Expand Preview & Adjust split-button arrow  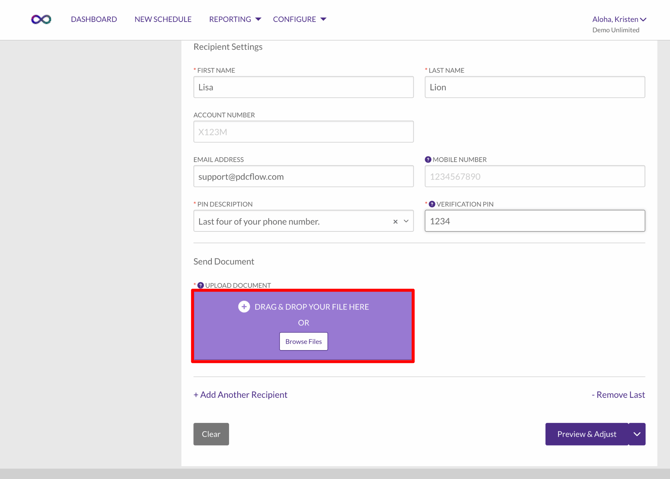pyautogui.click(x=637, y=434)
